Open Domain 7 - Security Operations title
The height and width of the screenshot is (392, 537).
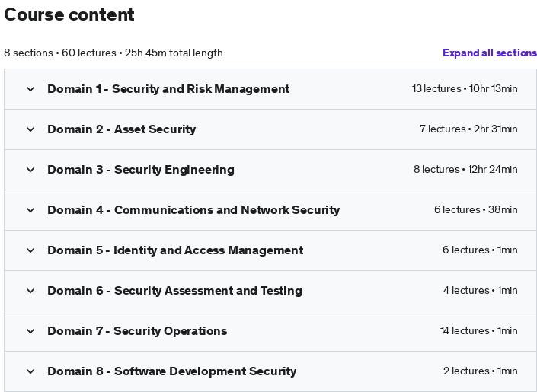click(137, 331)
